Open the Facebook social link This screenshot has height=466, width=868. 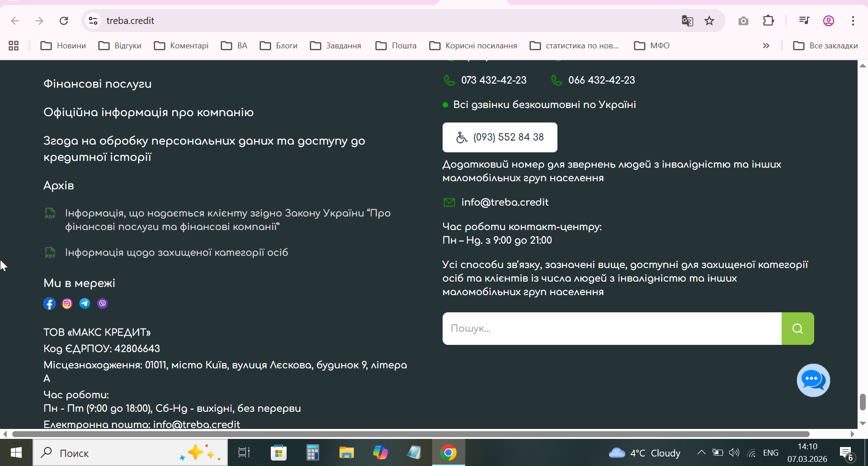point(49,304)
